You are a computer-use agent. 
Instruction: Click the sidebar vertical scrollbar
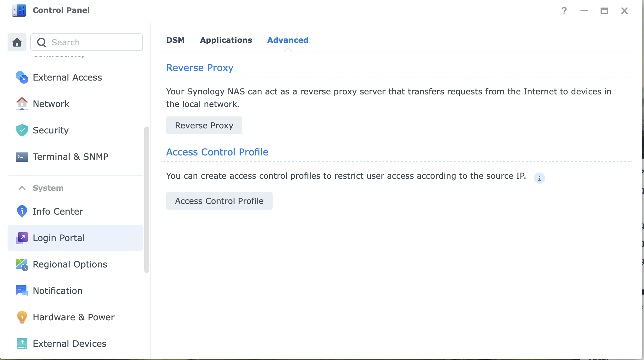pyautogui.click(x=146, y=200)
